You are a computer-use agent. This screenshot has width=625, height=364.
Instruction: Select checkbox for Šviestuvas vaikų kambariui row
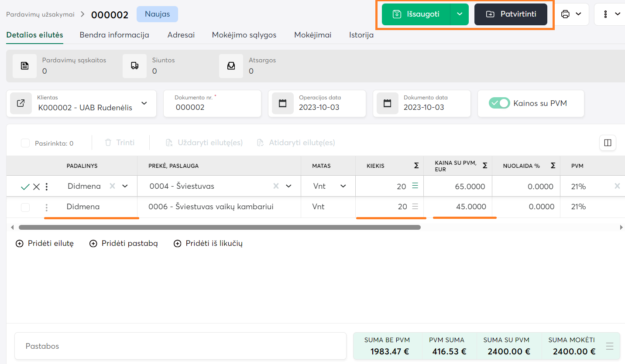[x=25, y=207]
